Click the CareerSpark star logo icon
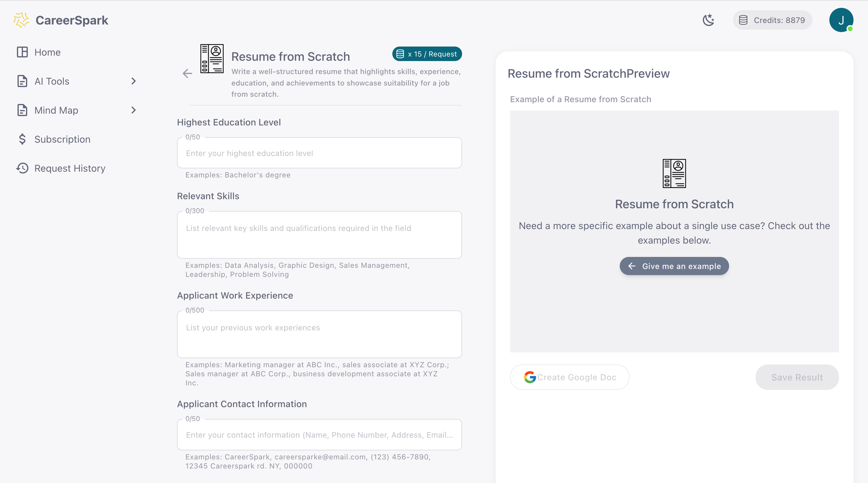This screenshot has width=868, height=483. coord(21,20)
